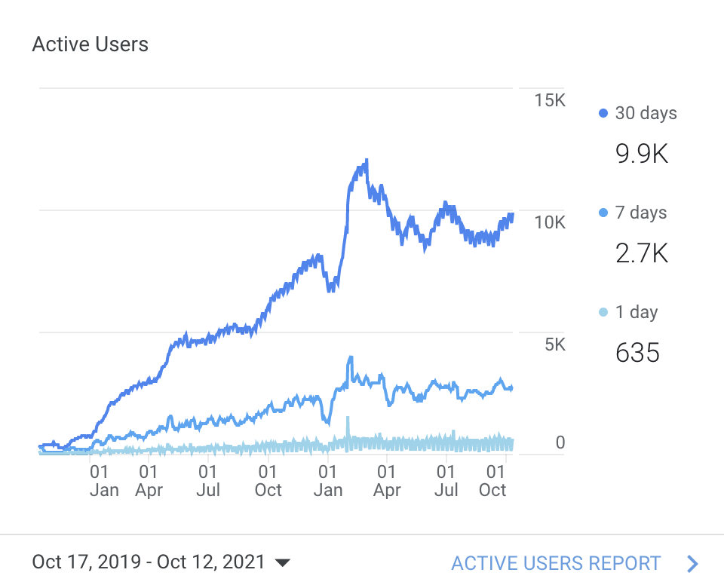
Task: Click the right chevron beside Active Users Report
Action: pos(693,563)
